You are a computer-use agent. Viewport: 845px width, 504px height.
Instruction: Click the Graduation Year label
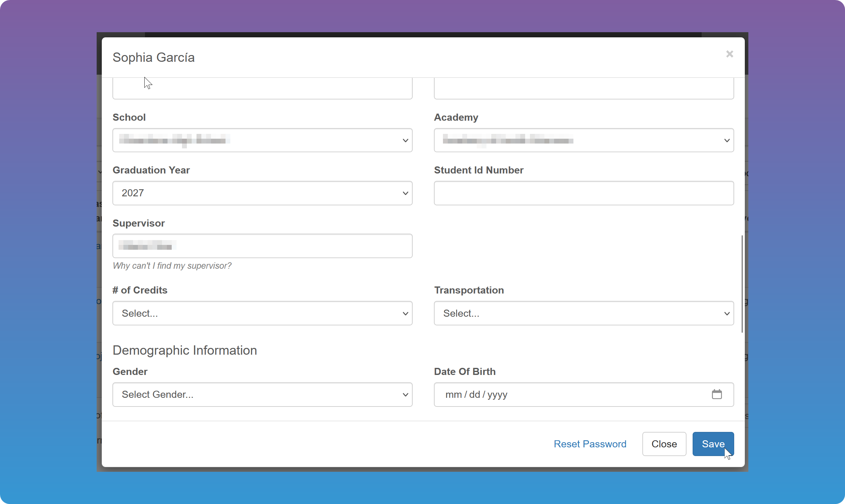click(x=151, y=170)
